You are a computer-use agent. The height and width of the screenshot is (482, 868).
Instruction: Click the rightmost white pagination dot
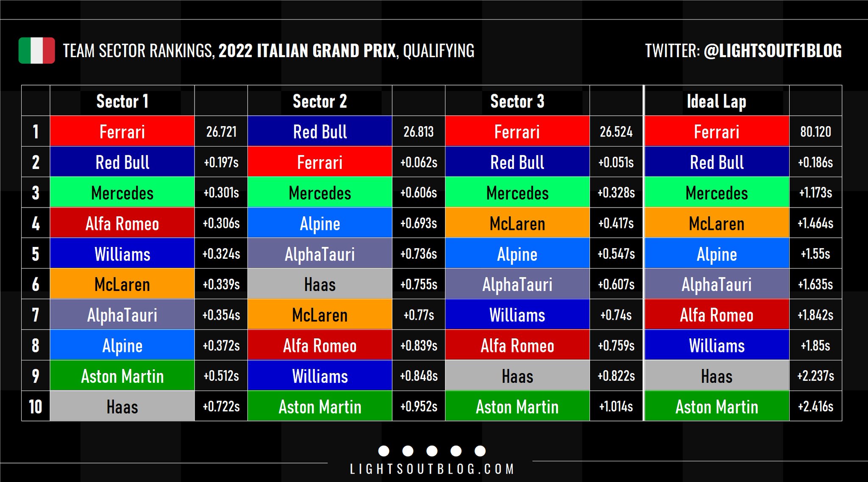tap(480, 451)
